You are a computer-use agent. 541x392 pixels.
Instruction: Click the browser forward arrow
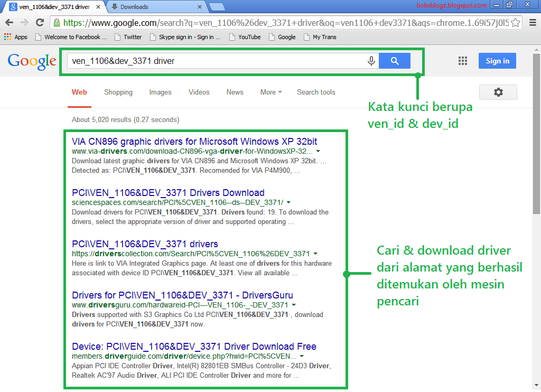tap(24, 23)
